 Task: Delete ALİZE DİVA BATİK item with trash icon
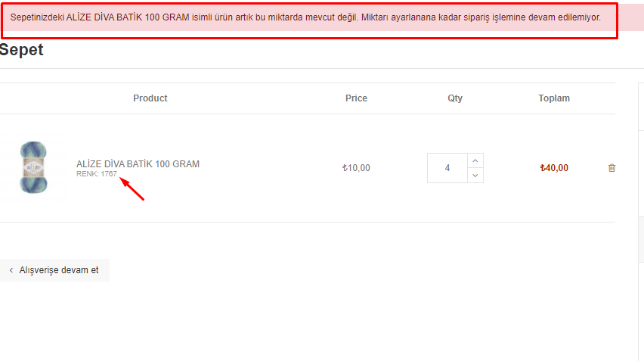click(611, 168)
